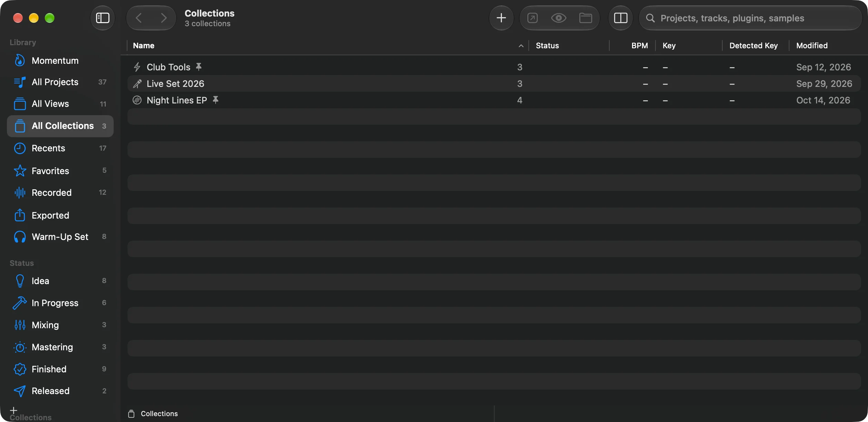Sort by the Detected Key column header
868x422 pixels.
[x=756, y=46]
